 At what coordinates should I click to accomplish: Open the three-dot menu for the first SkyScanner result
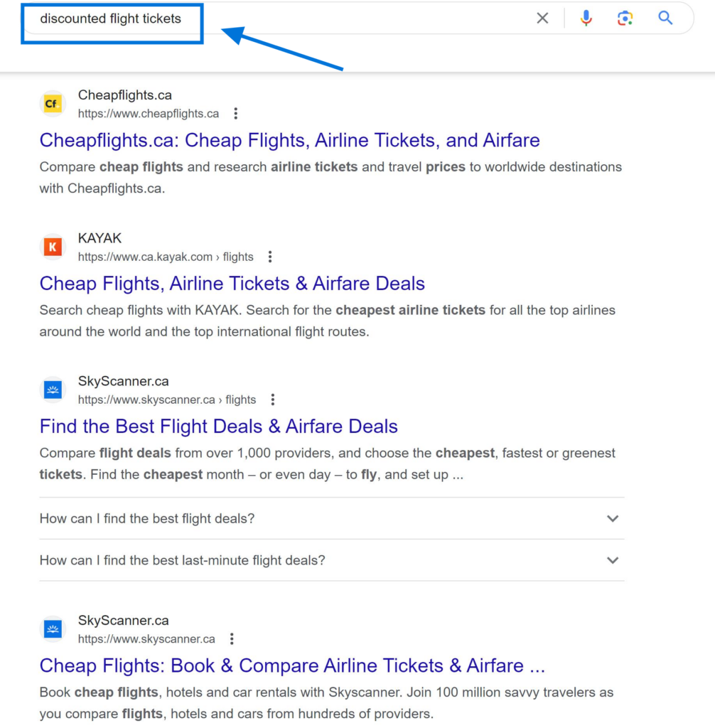[273, 400]
